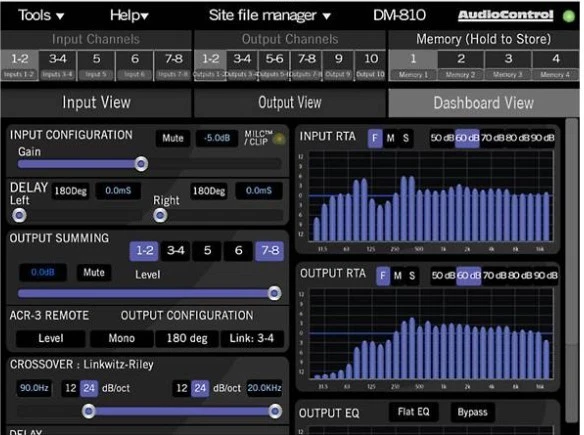Mute the input in Input Configuration

[173, 139]
